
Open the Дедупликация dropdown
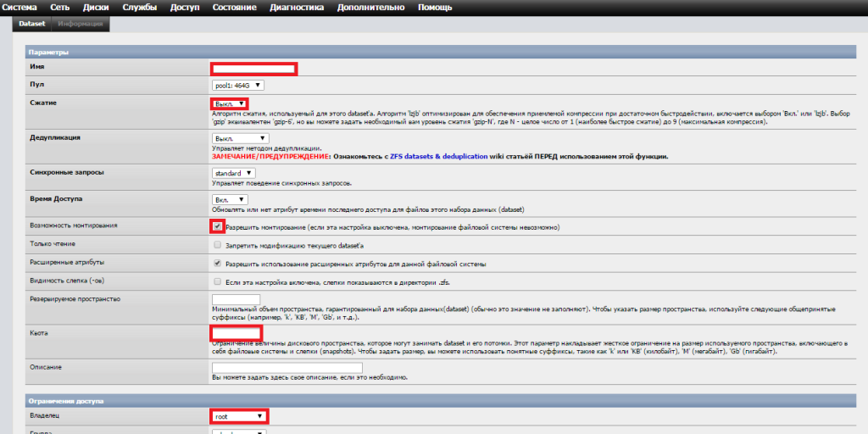point(240,138)
